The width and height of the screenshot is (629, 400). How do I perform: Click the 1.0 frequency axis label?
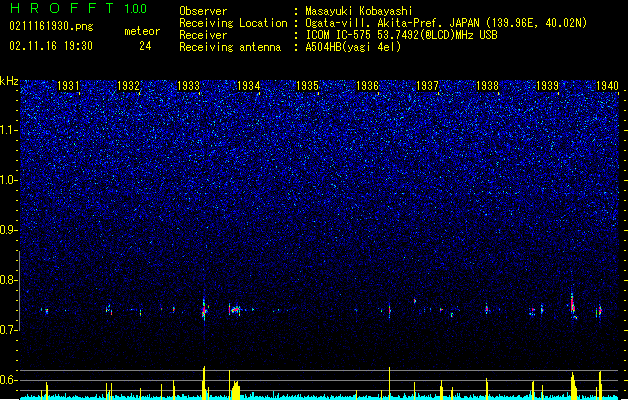click(x=9, y=180)
